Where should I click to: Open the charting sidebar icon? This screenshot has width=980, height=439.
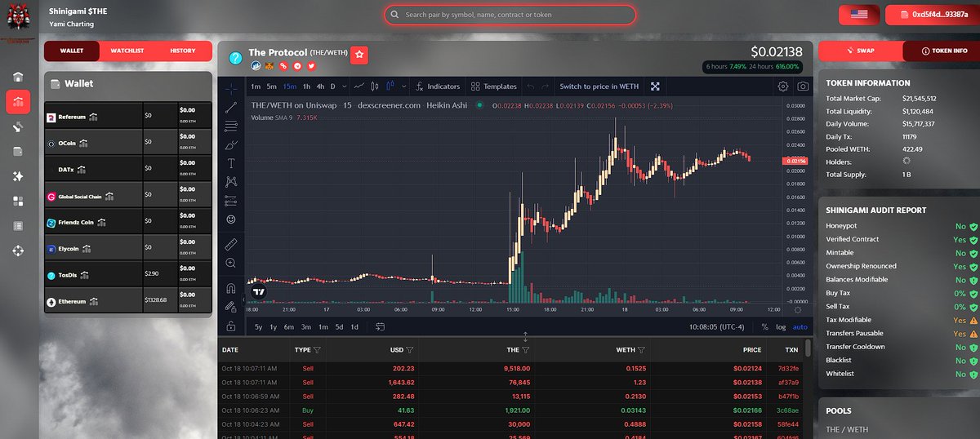(18, 101)
